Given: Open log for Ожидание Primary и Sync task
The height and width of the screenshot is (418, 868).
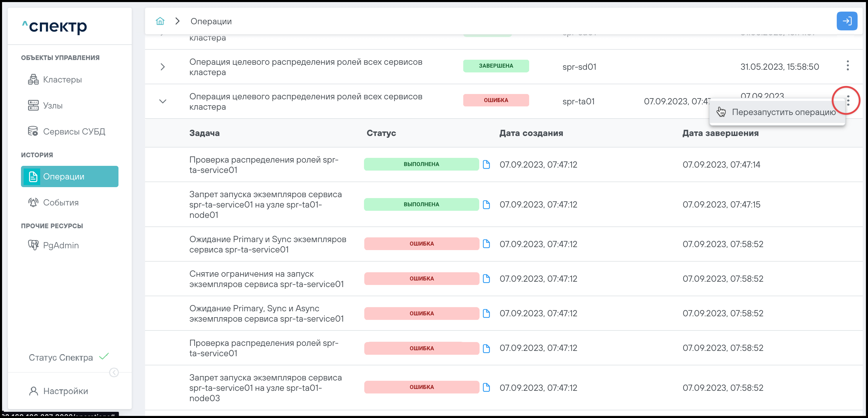Looking at the screenshot, I should click(x=486, y=244).
